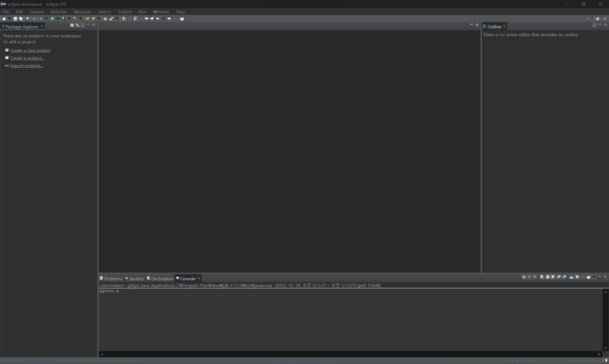Click the Import projects link
The height and width of the screenshot is (364, 609).
point(26,65)
